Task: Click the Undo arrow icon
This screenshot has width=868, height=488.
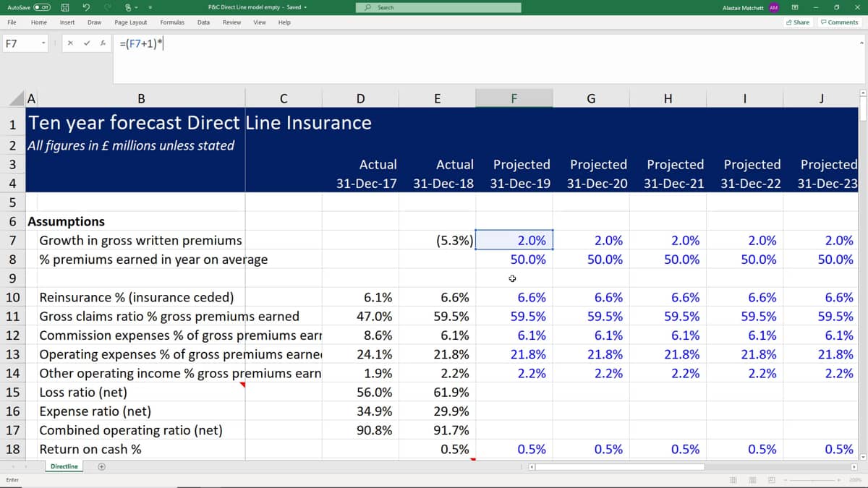Action: [87, 7]
